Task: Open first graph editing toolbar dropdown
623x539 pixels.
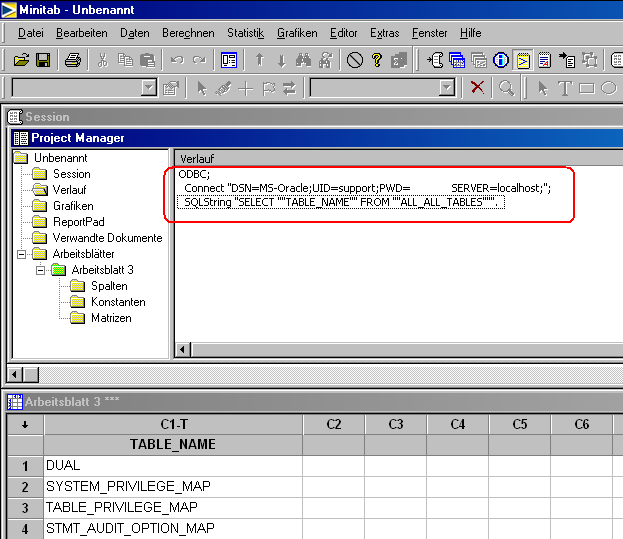Action: click(x=149, y=87)
